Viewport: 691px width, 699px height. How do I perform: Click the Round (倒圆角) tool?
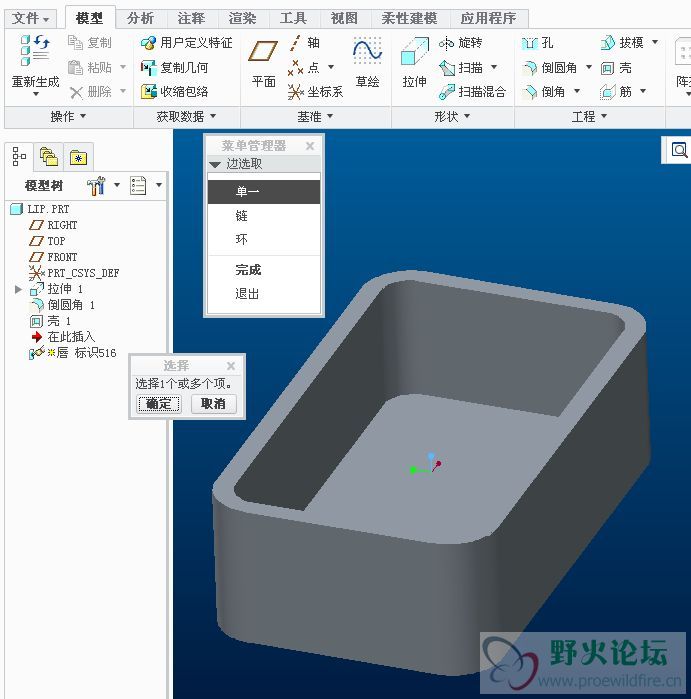tap(549, 67)
